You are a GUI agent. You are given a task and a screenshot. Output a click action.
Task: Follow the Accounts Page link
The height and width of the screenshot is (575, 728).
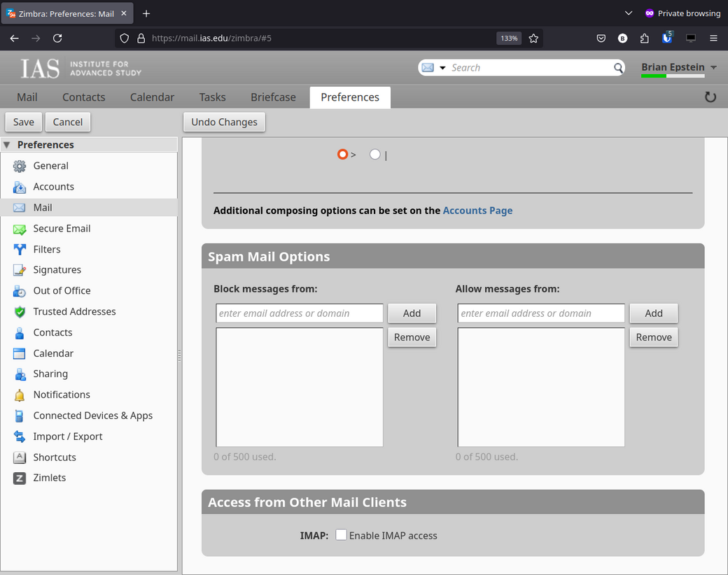tap(477, 211)
